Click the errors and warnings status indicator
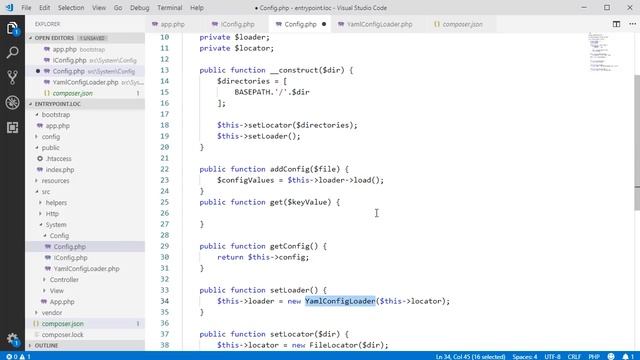 tap(18, 356)
